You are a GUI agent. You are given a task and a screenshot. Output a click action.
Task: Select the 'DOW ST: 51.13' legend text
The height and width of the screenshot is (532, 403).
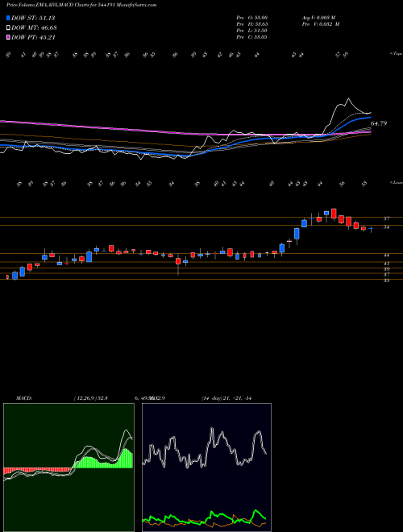(33, 18)
